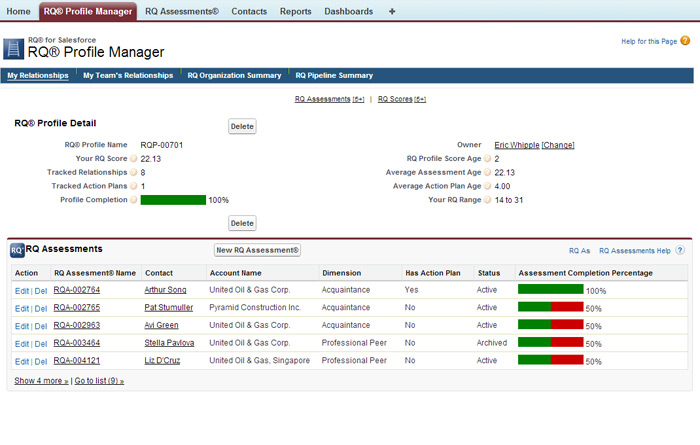Viewport: 700px width, 445px height.
Task: Edit assessment RQA-002764
Action: pyautogui.click(x=22, y=291)
